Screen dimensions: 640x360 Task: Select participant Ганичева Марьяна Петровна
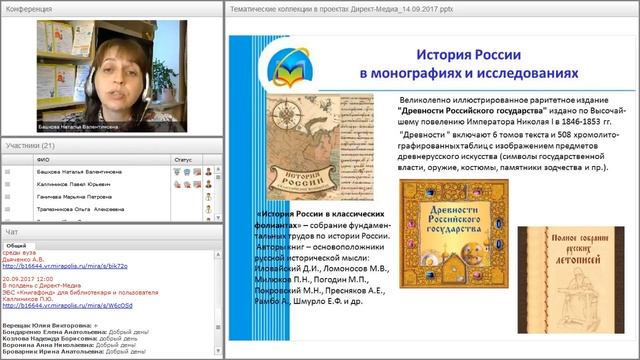74,197
